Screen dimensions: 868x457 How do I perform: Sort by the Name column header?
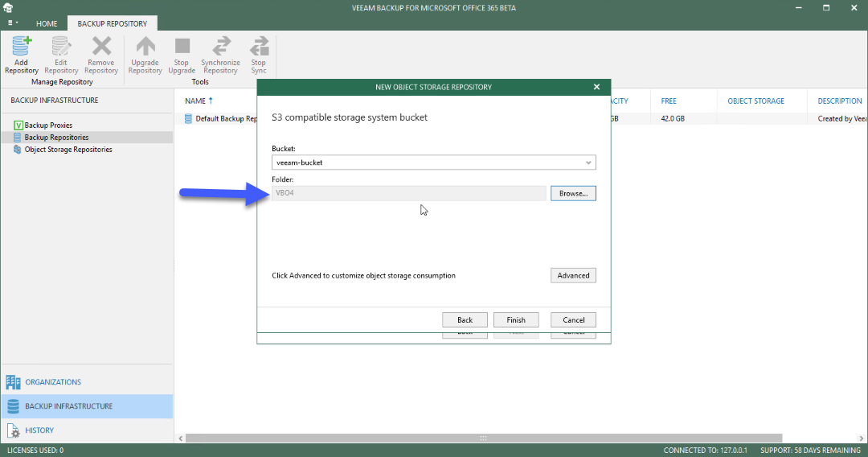tap(195, 101)
